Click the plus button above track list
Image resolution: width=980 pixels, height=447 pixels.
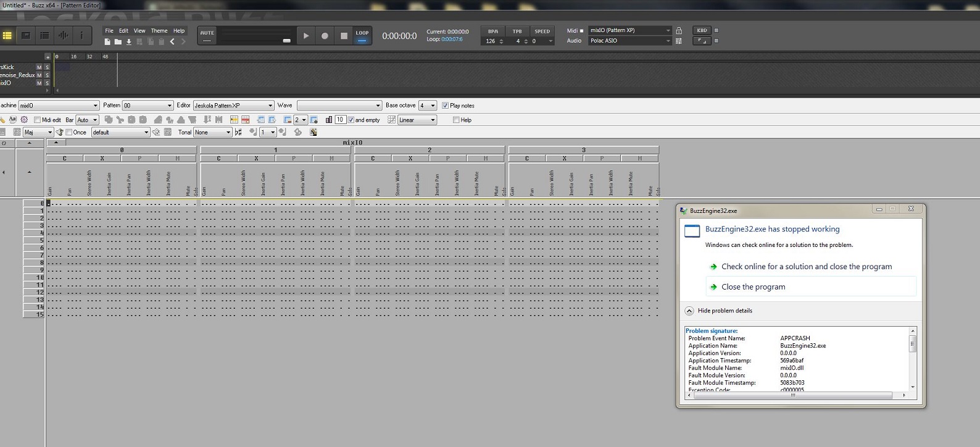click(48, 57)
